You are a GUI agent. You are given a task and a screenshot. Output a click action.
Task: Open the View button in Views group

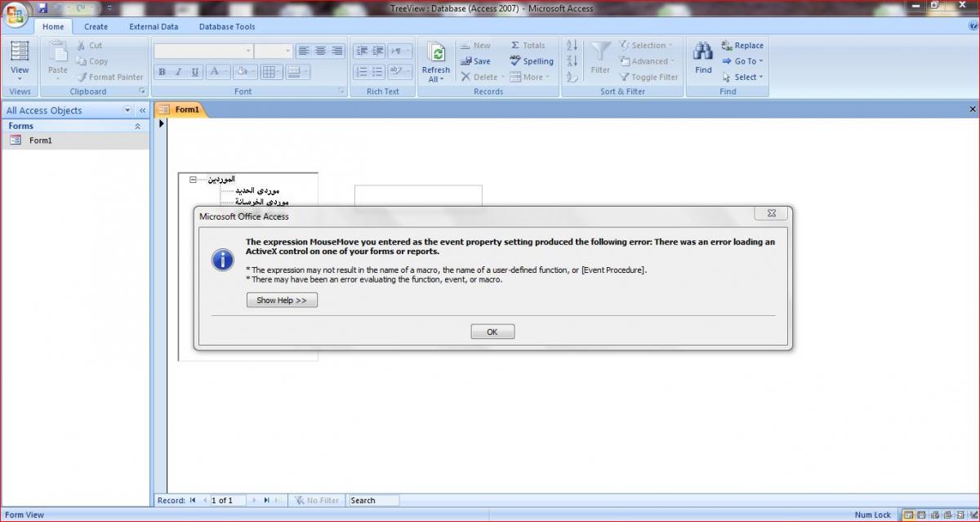[x=20, y=60]
